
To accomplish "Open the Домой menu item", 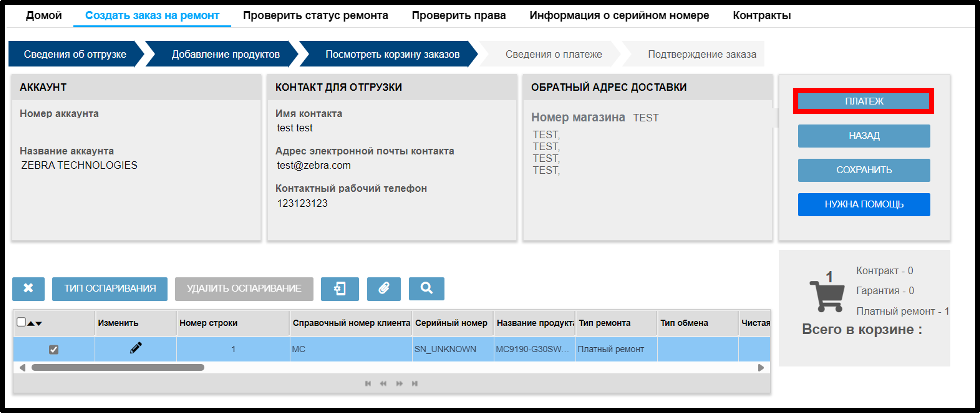I will tap(44, 16).
